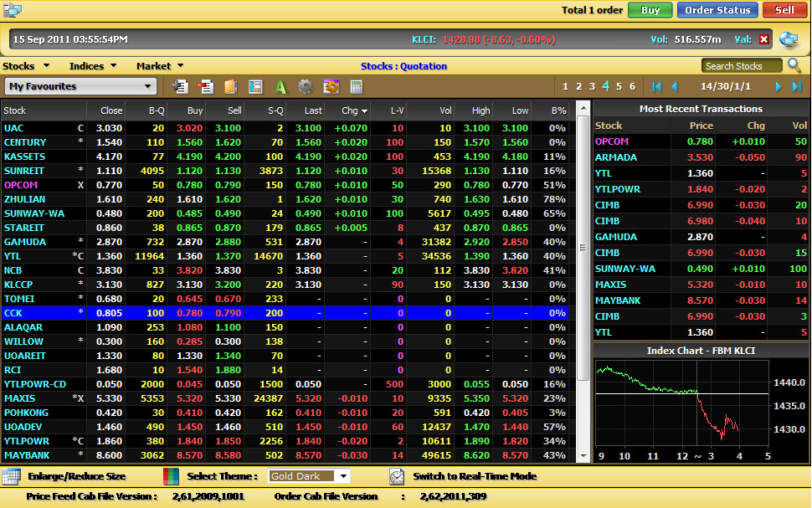The height and width of the screenshot is (508, 812).
Task: Select the POHKONG stock name
Action: 26,413
